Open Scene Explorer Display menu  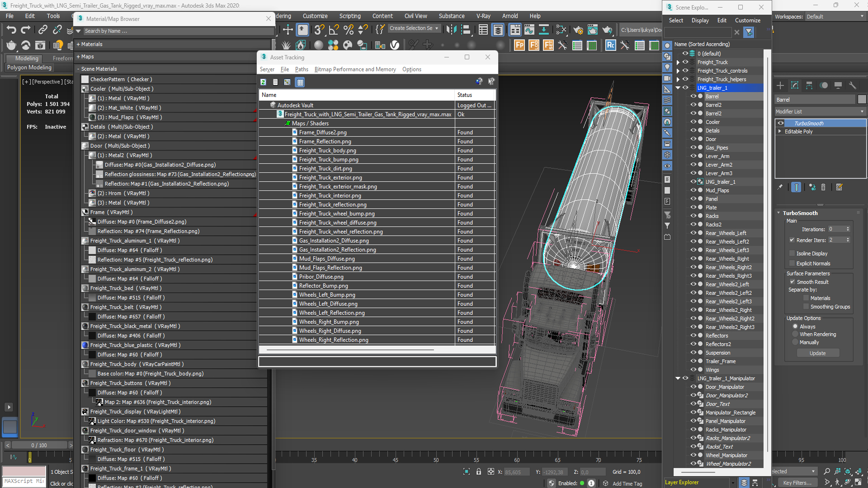(x=700, y=20)
